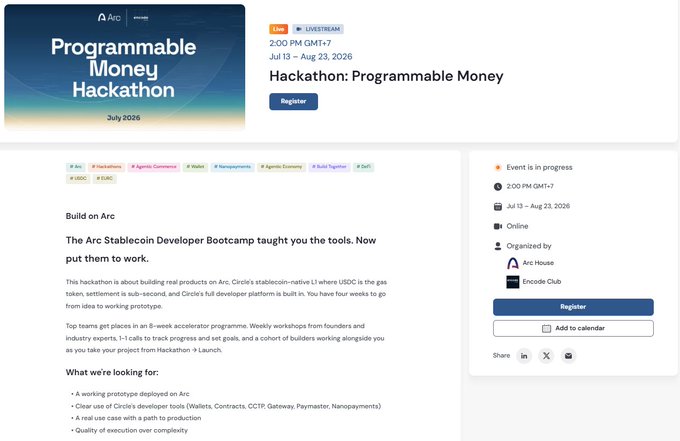Select the # Agentic Commerce tag
Viewport: 680px width, 441px height.
tap(154, 167)
